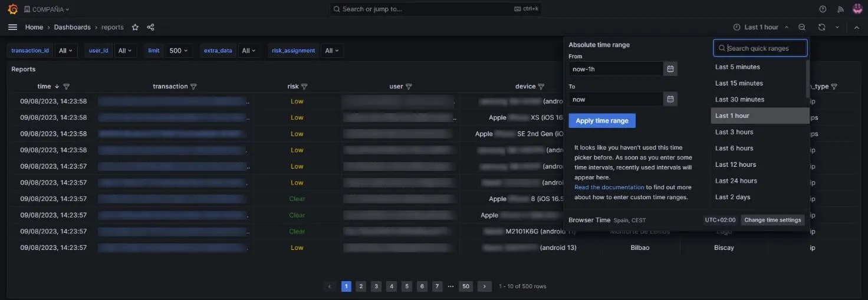Click the Reports panel title
868x300 pixels.
[24, 69]
